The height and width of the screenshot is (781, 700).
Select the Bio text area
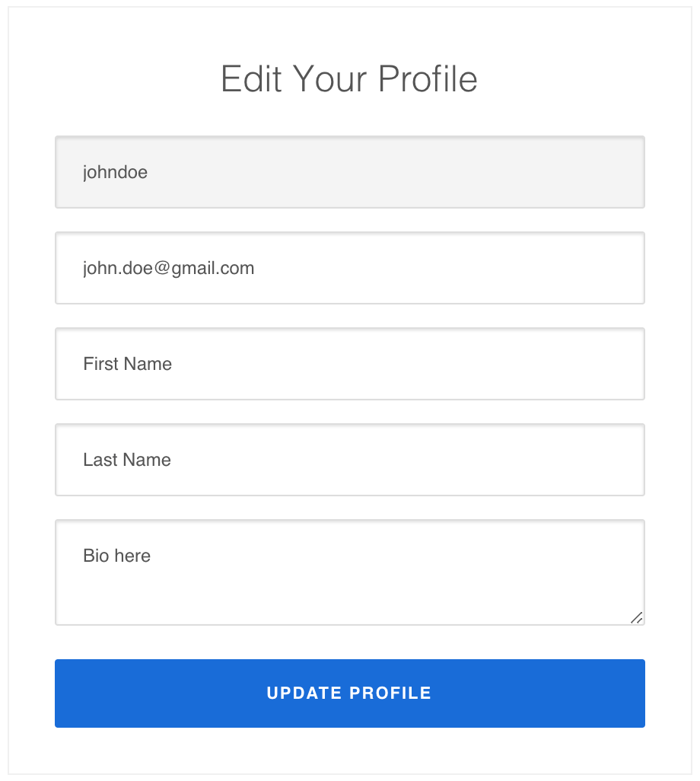[350, 572]
